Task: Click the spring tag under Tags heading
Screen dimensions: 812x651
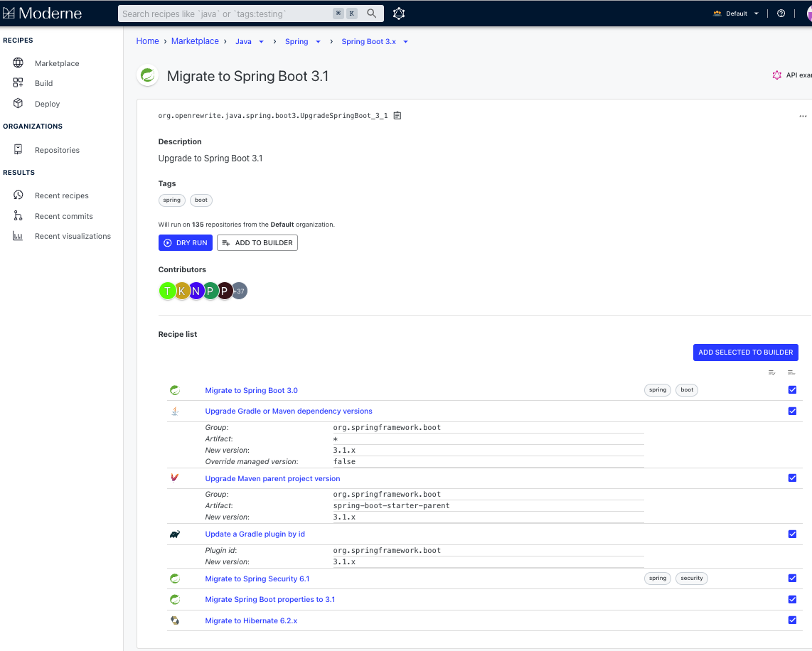Action: (x=171, y=200)
